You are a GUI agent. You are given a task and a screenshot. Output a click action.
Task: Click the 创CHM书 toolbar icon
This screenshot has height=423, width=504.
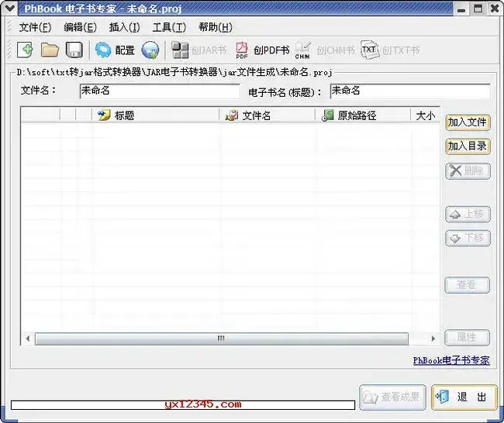[x=325, y=50]
